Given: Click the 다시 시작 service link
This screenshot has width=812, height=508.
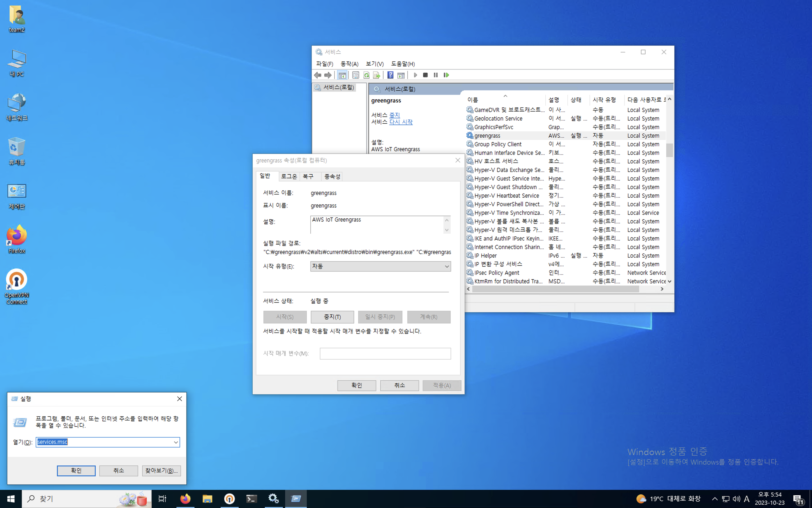Looking at the screenshot, I should pos(401,122).
